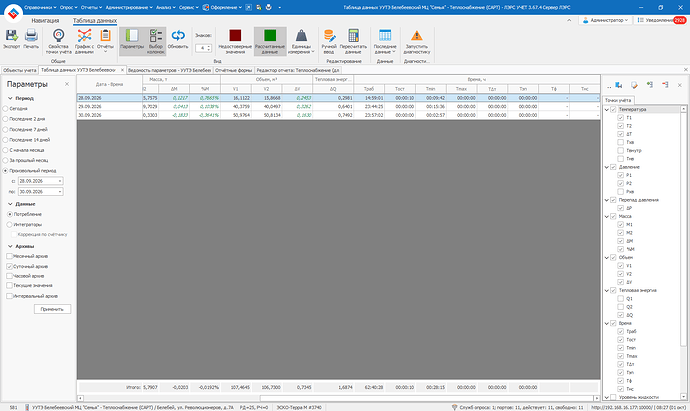
Task: Click the measuring point icon in status bar
Action: coord(27,407)
